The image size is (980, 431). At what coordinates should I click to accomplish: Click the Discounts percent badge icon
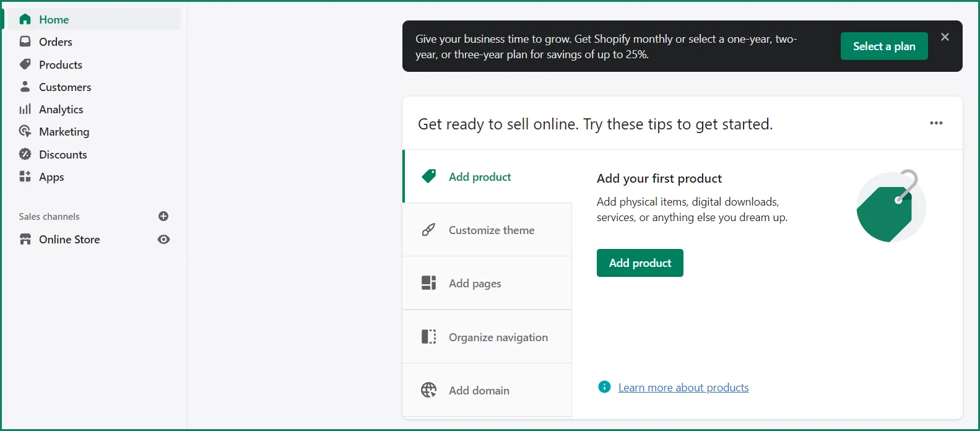tap(25, 154)
